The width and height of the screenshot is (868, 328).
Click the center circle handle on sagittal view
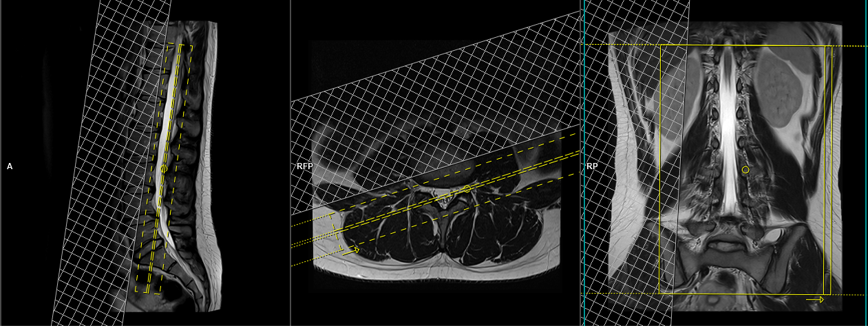coord(163,168)
